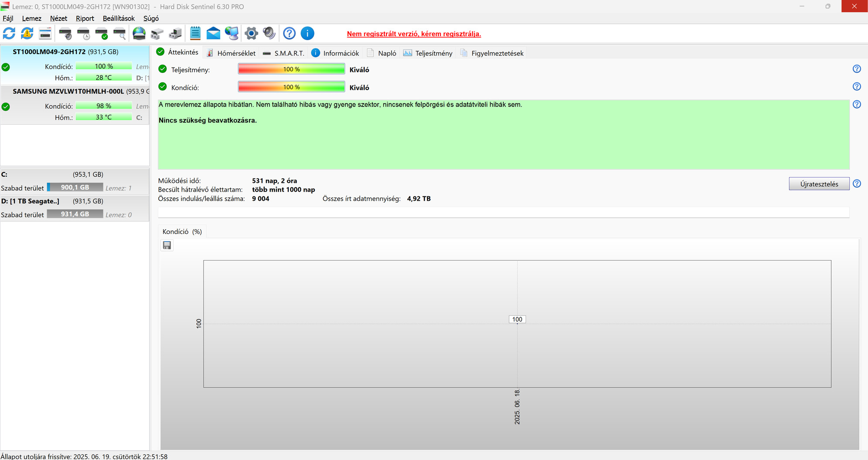The image size is (868, 460).
Task: Click the disk with speaker acoustic icon
Action: click(65, 33)
